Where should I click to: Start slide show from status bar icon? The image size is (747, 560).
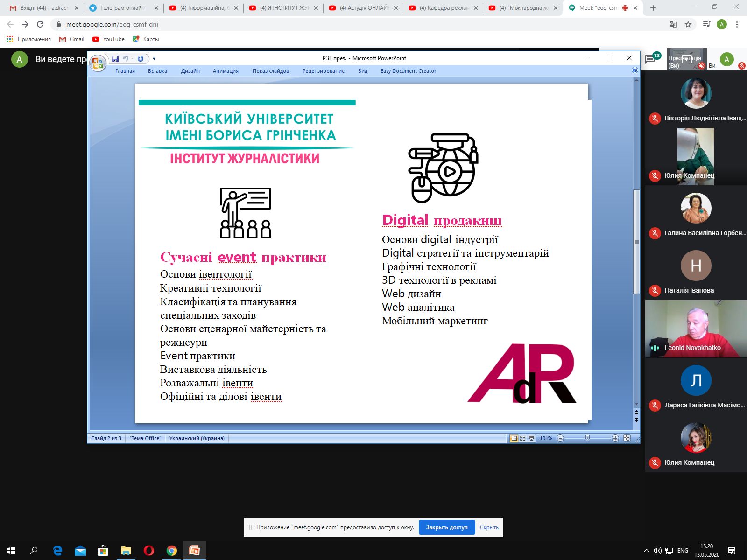[x=531, y=438]
